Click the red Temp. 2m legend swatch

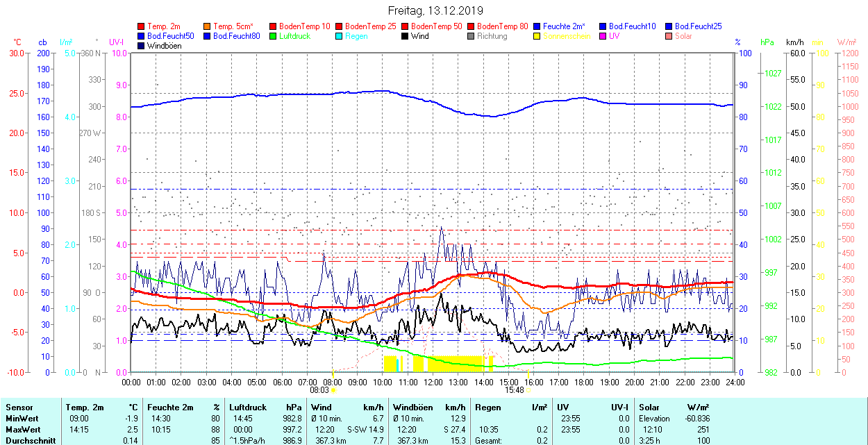point(142,26)
